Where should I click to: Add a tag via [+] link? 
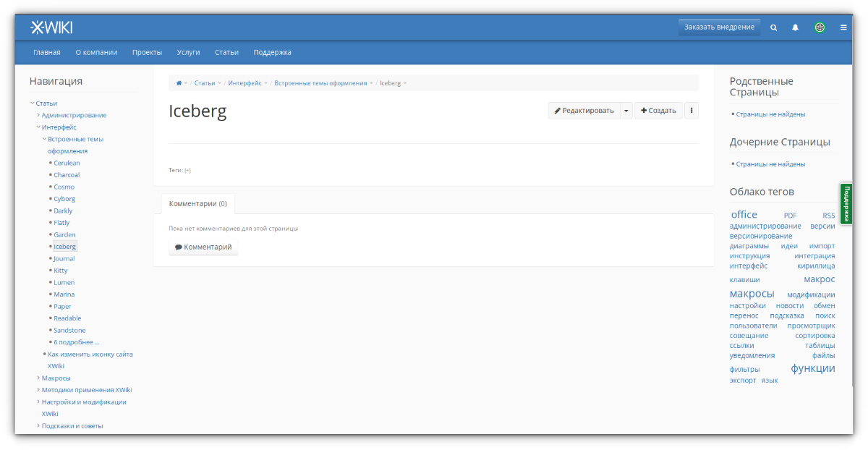point(187,171)
